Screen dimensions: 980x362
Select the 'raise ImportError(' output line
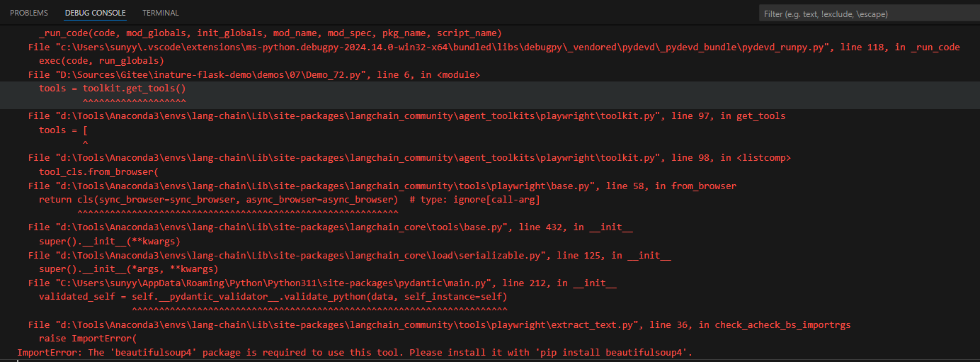(82, 338)
